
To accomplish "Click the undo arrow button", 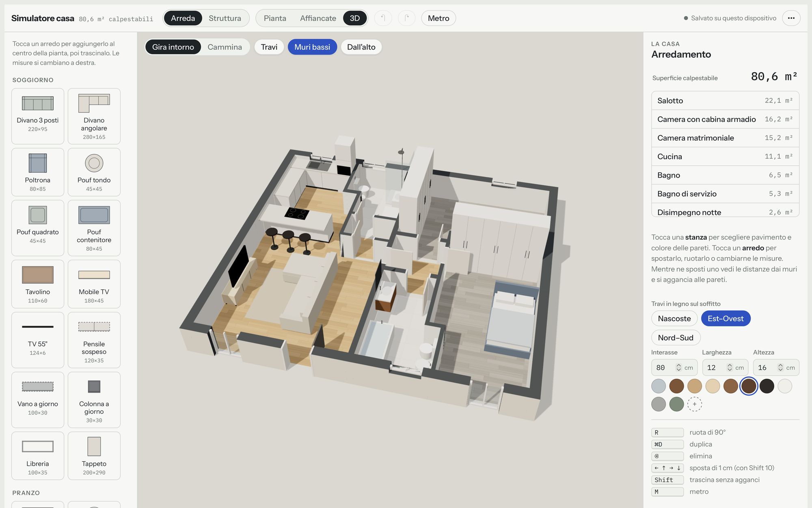I will coord(383,18).
